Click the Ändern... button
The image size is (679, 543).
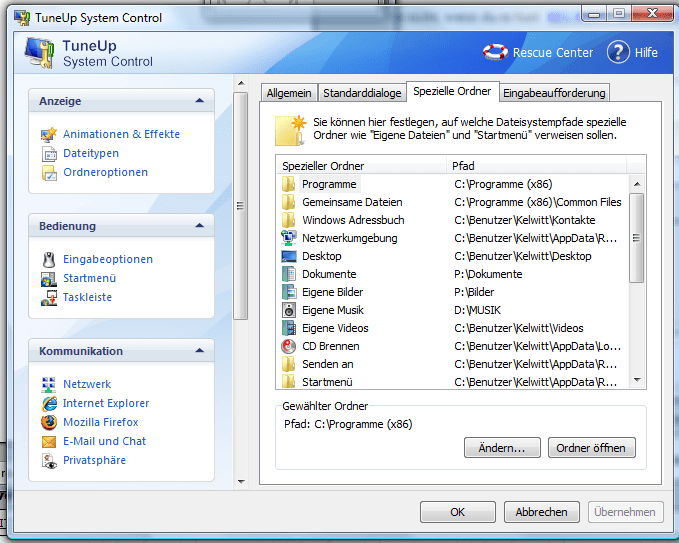[x=502, y=448]
